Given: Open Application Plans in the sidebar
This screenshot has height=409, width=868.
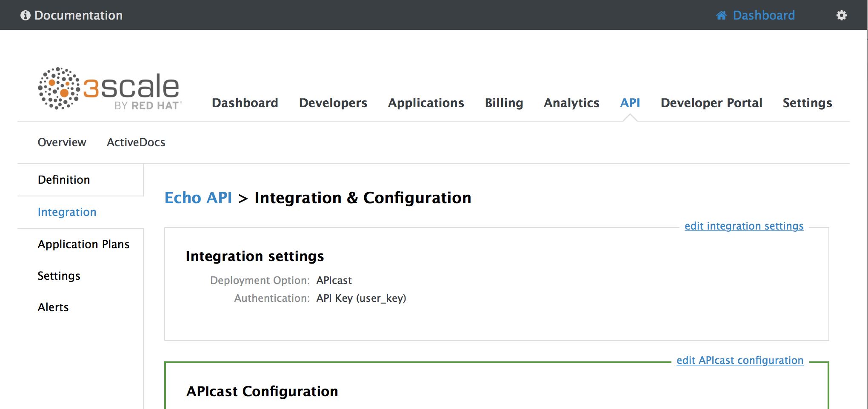Looking at the screenshot, I should pos(83,244).
